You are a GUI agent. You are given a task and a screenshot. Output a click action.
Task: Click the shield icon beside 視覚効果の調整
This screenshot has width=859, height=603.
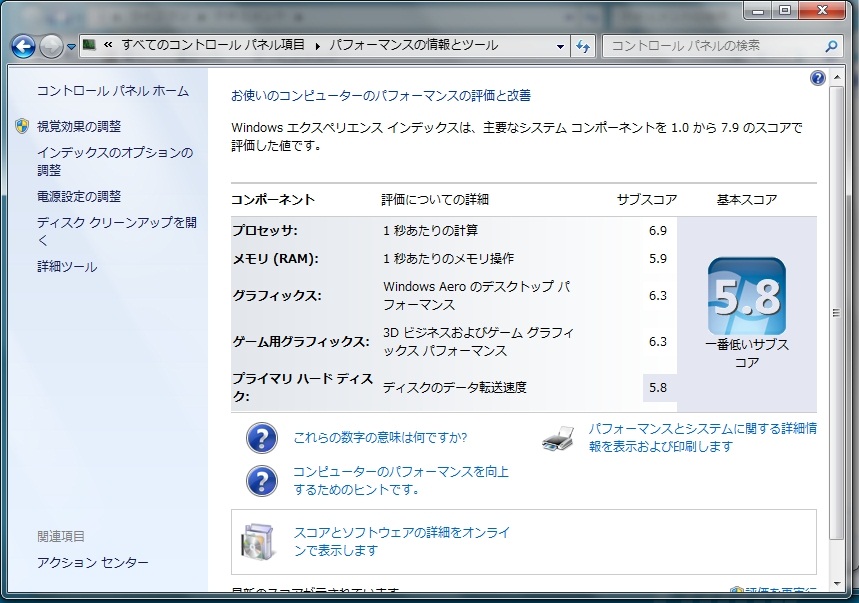click(22, 127)
